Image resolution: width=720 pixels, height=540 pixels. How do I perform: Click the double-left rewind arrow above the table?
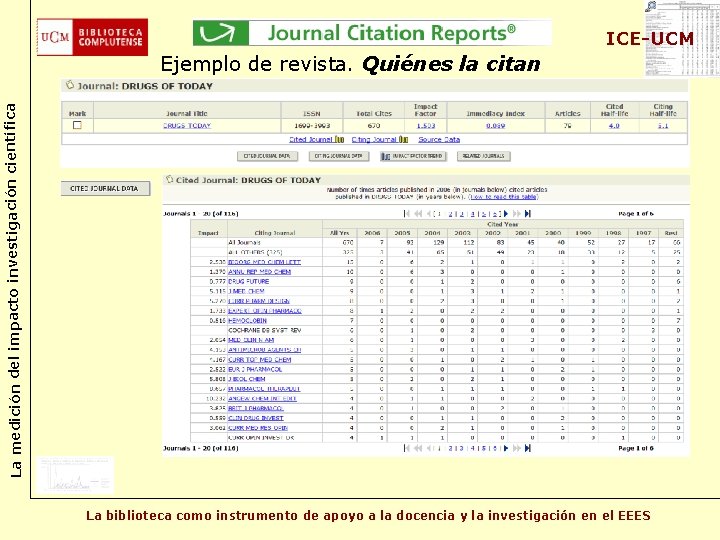[418, 214]
